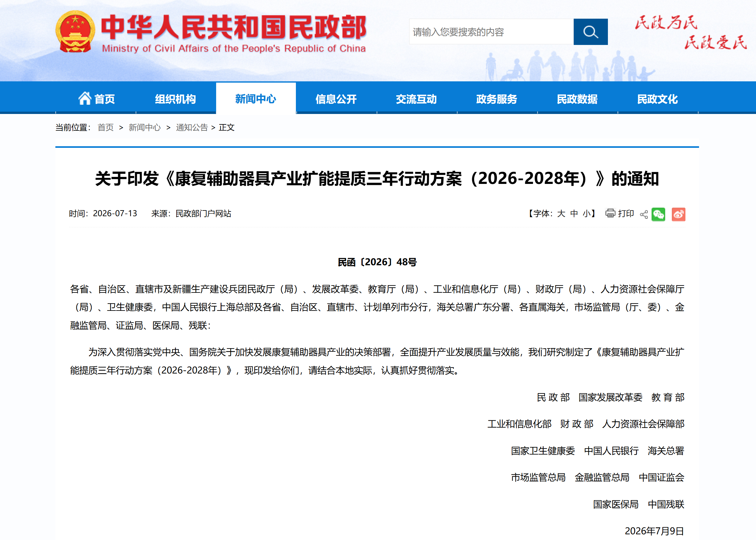The image size is (756, 540).
Task: Click the signatory 中国人民银行
Action: (x=611, y=451)
